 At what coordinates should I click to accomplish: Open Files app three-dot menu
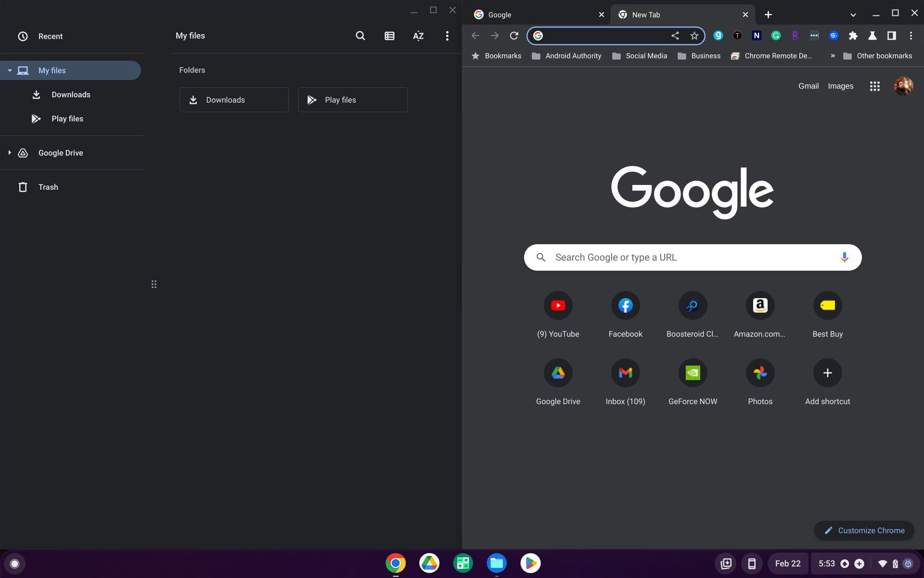(x=447, y=36)
